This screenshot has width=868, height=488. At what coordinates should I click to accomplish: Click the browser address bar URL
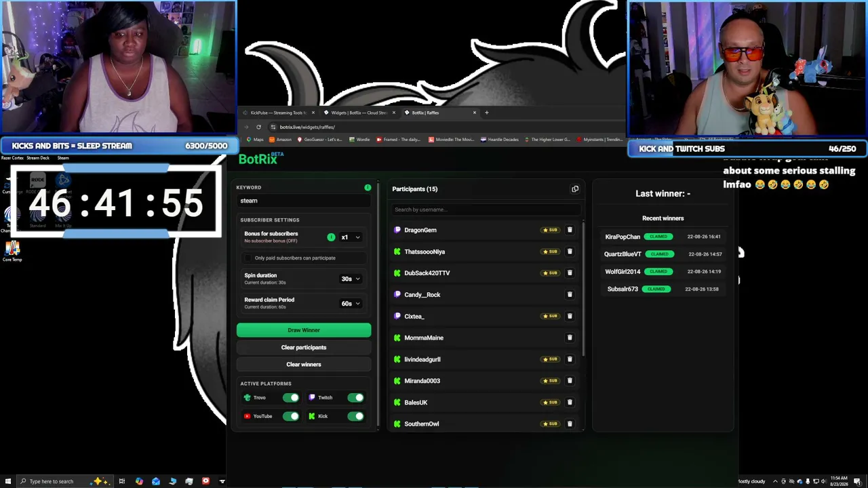(x=307, y=127)
